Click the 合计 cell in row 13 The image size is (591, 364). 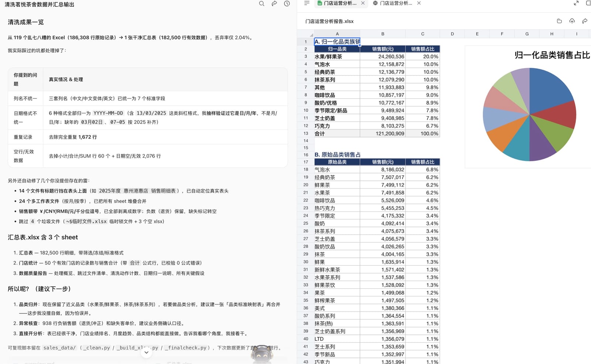point(337,134)
